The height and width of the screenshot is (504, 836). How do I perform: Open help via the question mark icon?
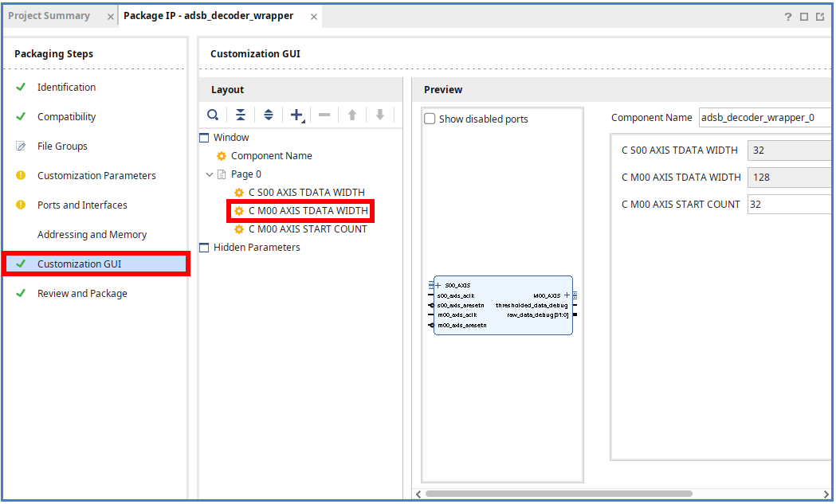click(x=787, y=16)
